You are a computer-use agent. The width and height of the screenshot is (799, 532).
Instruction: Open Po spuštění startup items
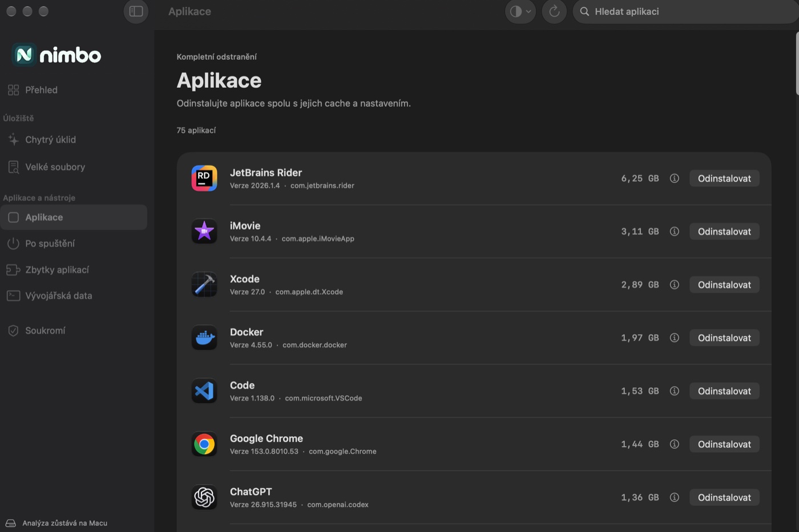[x=74, y=243]
